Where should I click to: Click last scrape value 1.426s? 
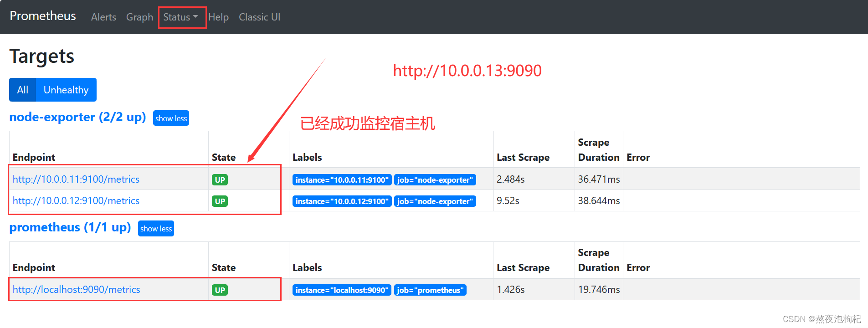(511, 290)
